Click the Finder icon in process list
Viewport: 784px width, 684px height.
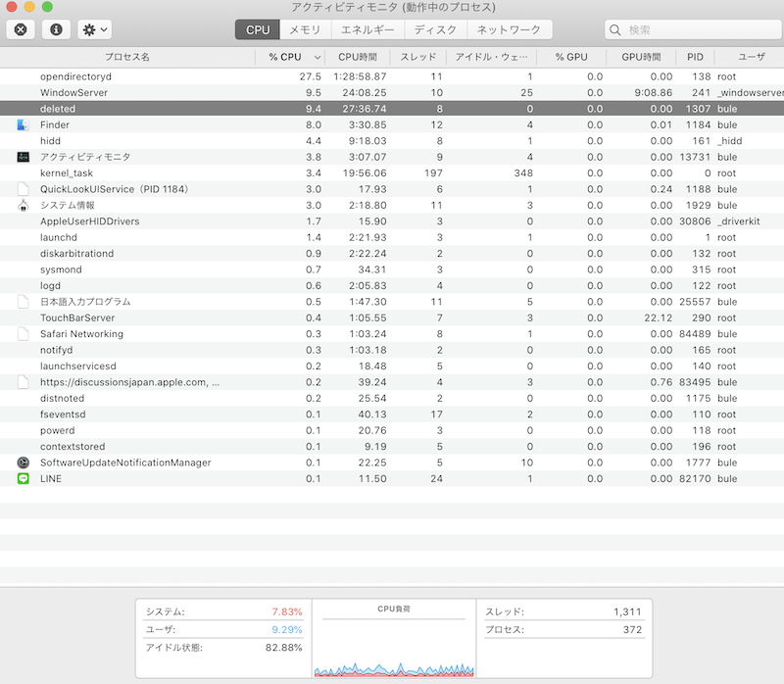(24, 124)
